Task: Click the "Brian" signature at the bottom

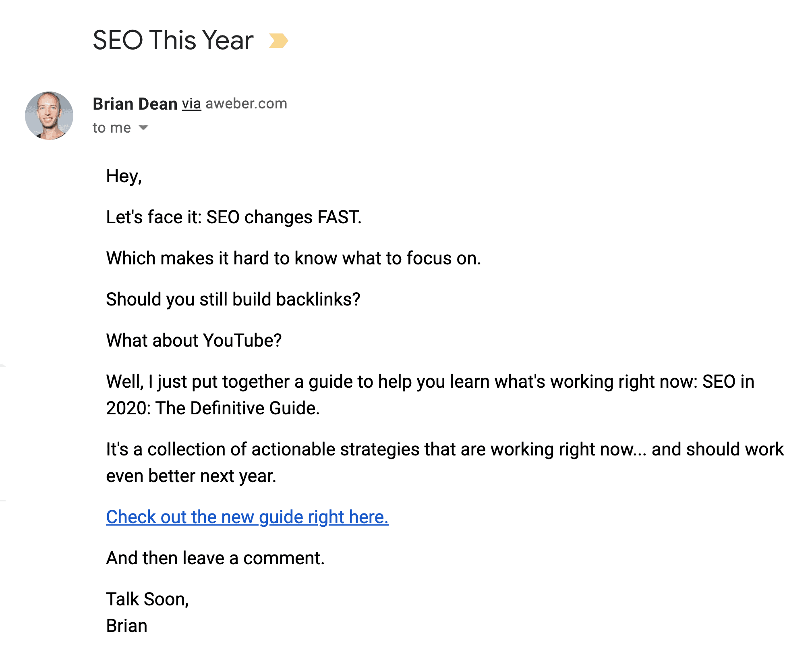Action: [x=126, y=626]
